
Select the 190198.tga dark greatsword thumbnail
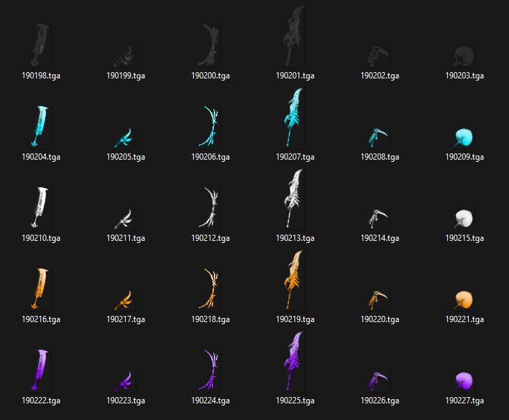point(41,45)
